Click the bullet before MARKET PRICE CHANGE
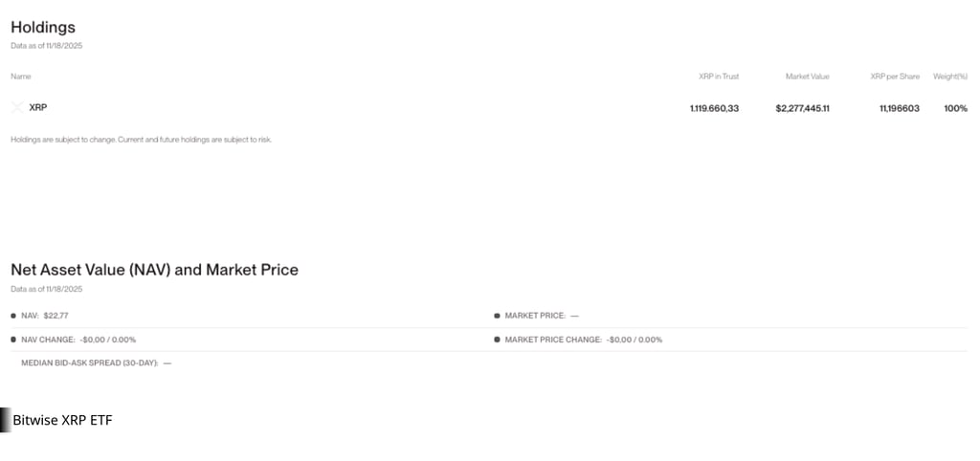 tap(497, 340)
